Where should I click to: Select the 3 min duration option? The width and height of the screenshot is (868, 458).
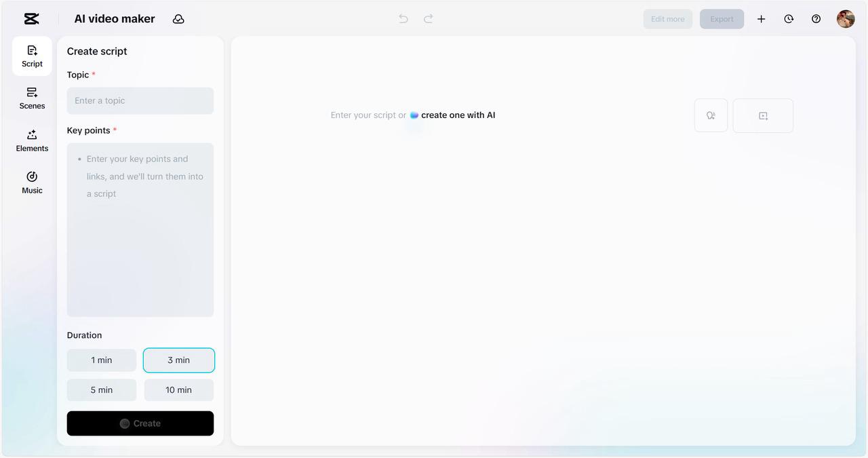click(179, 360)
